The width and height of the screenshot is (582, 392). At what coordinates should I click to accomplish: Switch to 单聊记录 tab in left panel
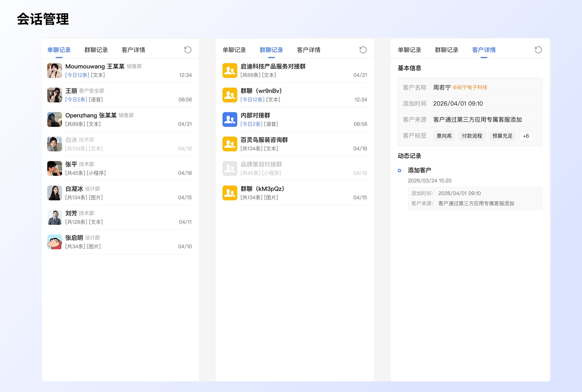click(x=59, y=50)
